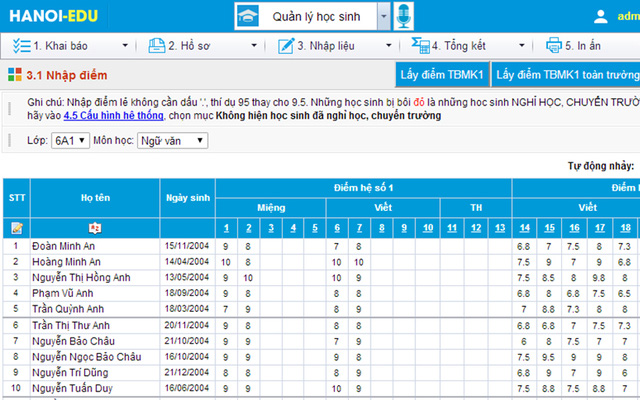Click column header link 16
This screenshot has height=400, width=640.
pyautogui.click(x=574, y=228)
